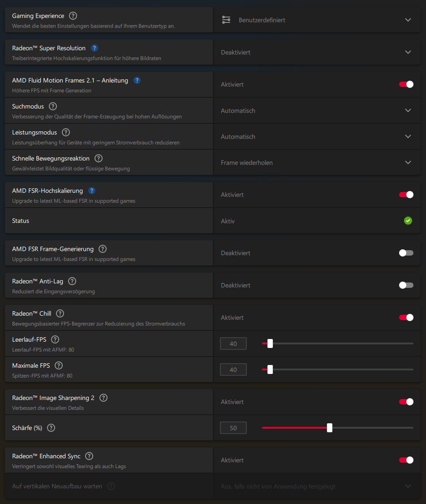Click the Schärfe (%) slider handle
The image size is (426, 504).
tap(330, 428)
